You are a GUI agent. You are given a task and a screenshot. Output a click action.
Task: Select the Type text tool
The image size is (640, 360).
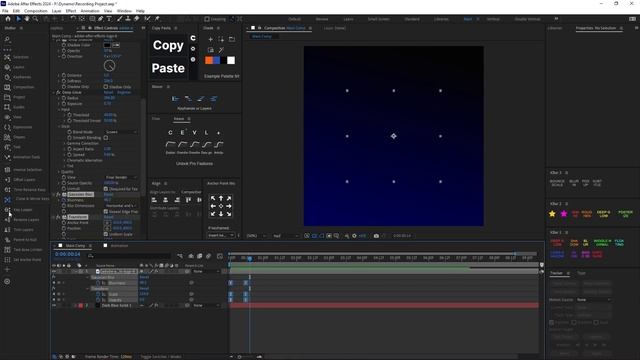click(109, 19)
